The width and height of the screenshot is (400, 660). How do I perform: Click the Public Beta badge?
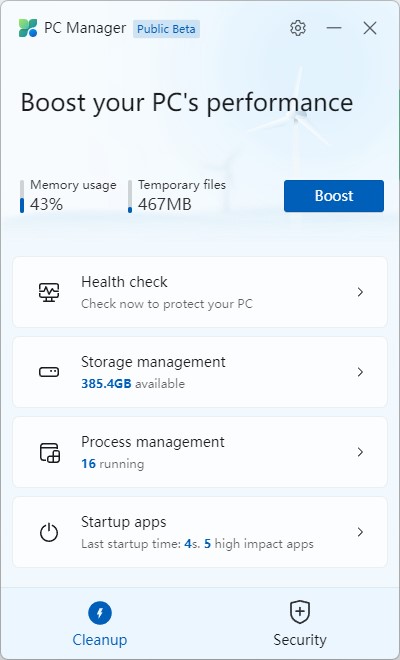coord(166,29)
